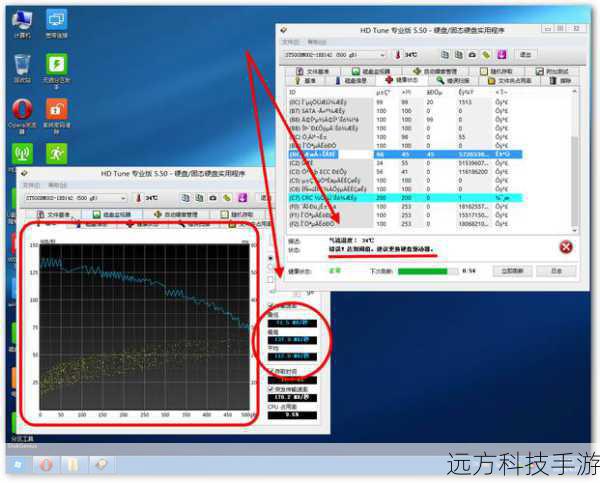Open the orange padlock 系统密码 desktop icon
600x483 pixels.
(x=57, y=116)
